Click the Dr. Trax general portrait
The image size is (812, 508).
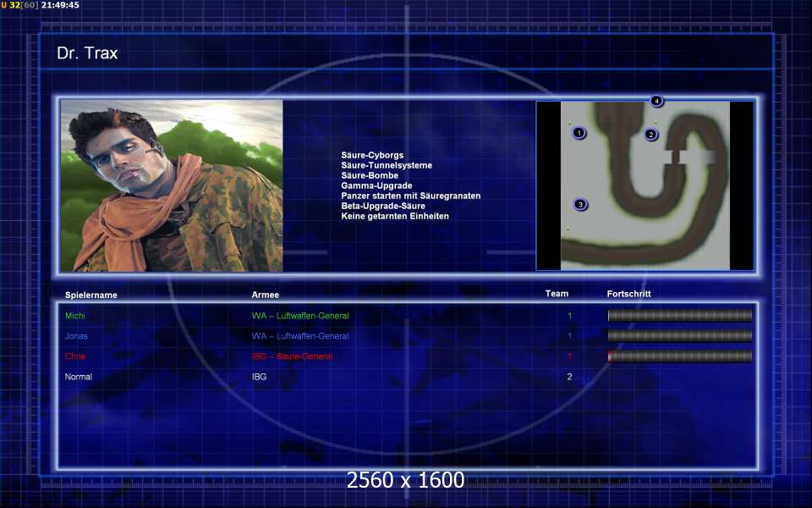tap(172, 186)
